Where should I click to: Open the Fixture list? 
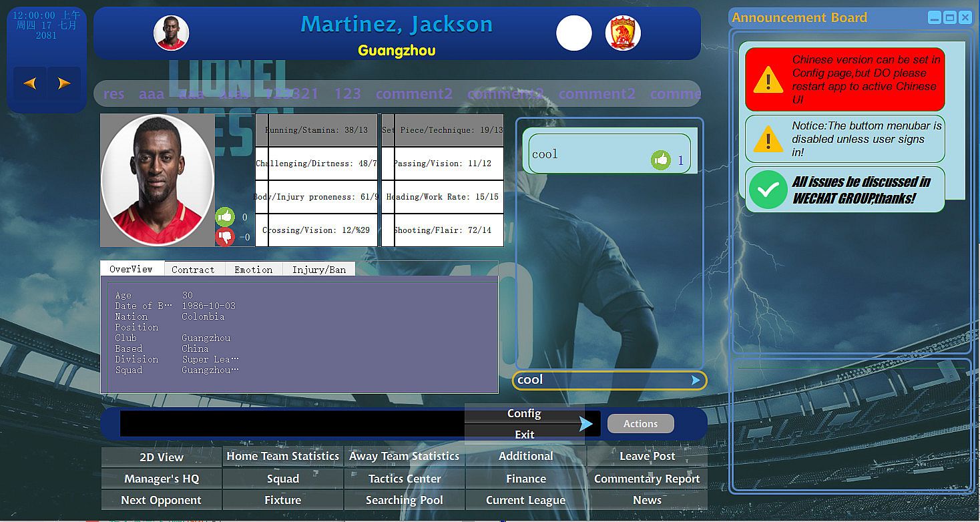point(283,500)
